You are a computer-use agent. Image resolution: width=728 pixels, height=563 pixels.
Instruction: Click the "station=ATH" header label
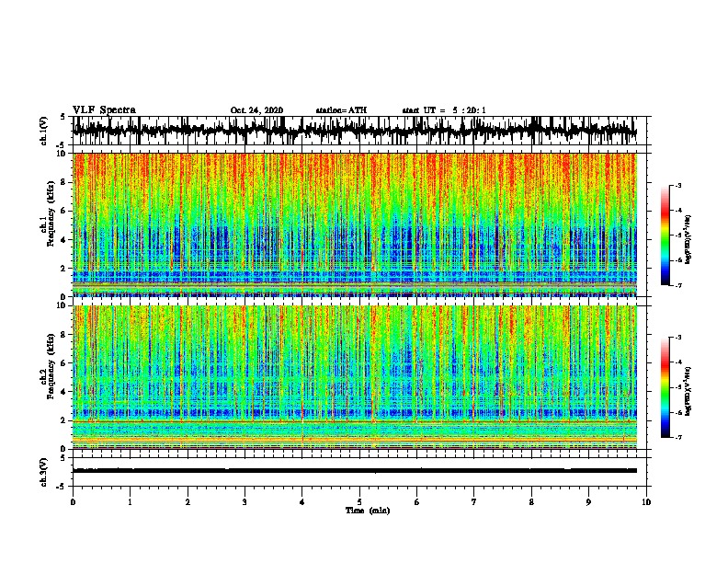pos(341,110)
